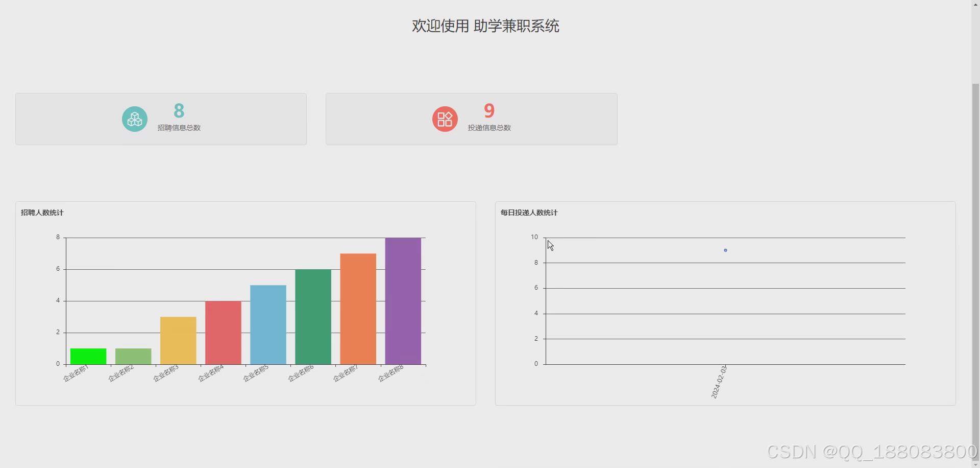
Task: Select the orange bar for 企业名称7
Action: tap(358, 309)
